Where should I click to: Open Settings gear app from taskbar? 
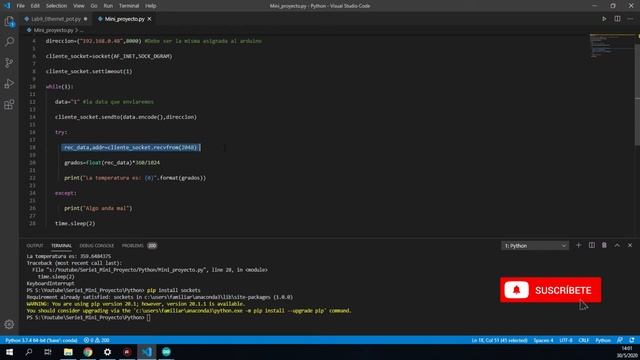[107, 352]
